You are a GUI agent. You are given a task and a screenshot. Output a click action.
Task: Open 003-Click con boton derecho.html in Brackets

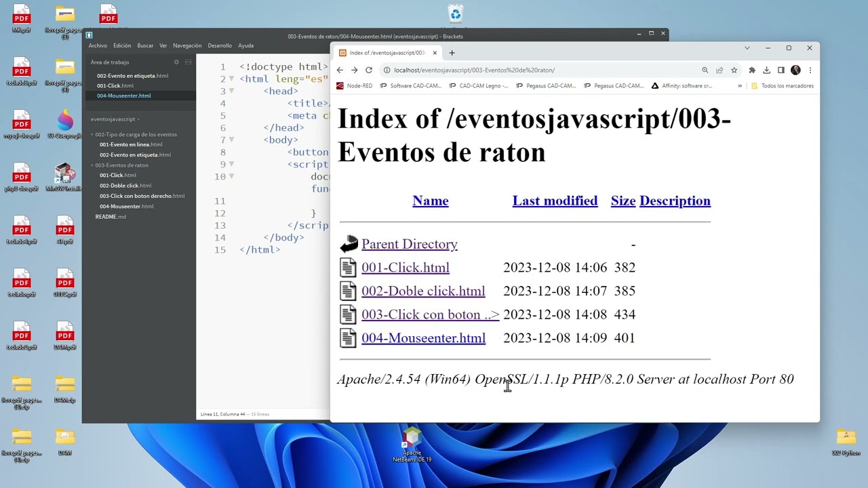click(142, 196)
